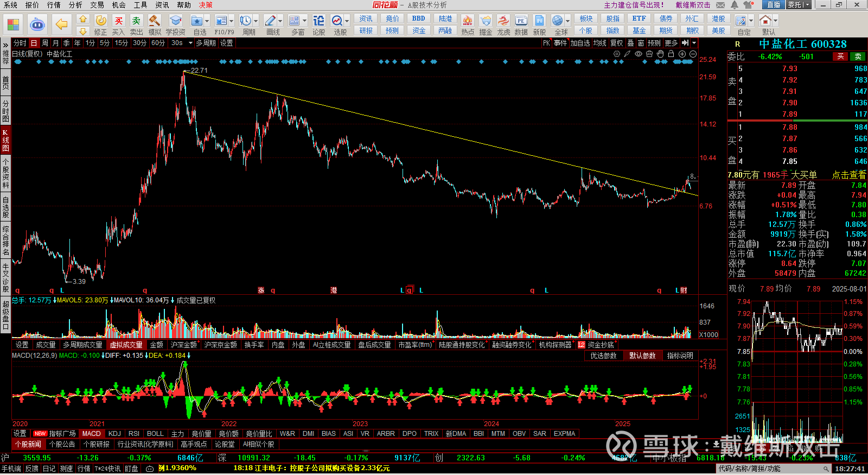Open 自选股 in left sidebar

click(5, 207)
